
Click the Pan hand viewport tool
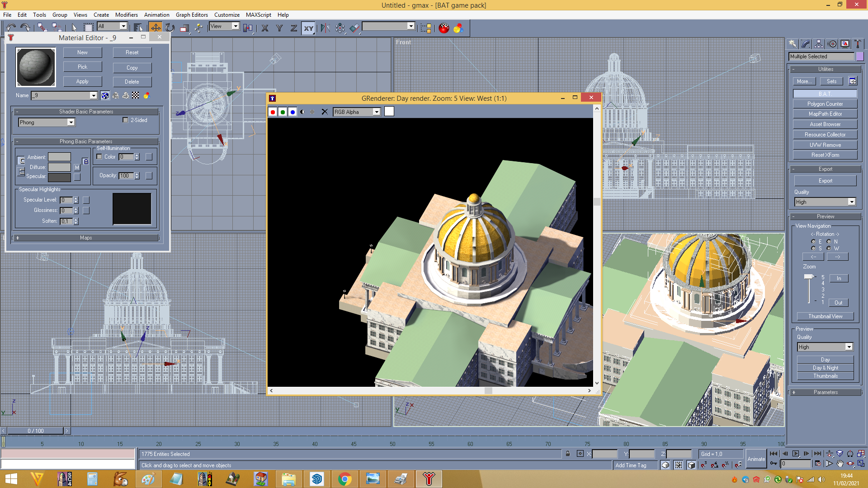tap(840, 464)
